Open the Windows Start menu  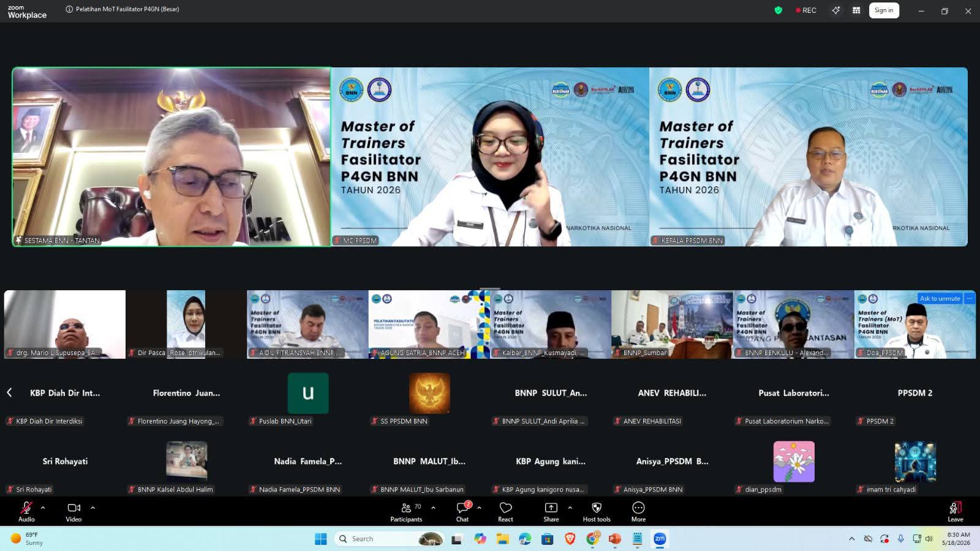pos(320,539)
